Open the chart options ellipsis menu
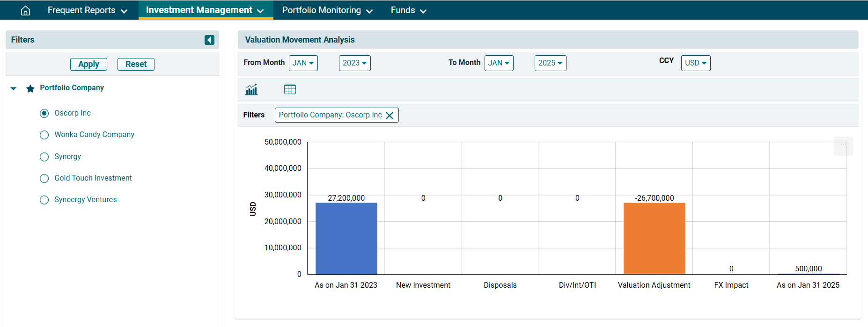 [x=843, y=145]
